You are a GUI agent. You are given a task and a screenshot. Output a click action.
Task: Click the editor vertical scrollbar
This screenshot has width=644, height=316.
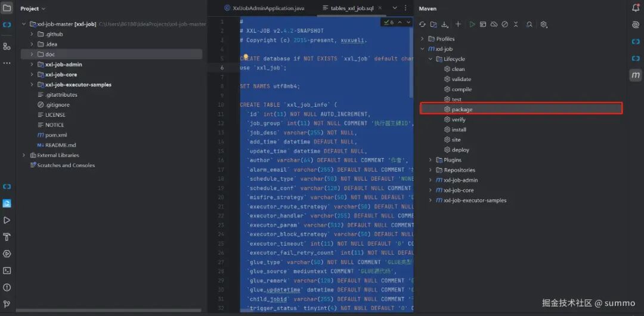411,61
